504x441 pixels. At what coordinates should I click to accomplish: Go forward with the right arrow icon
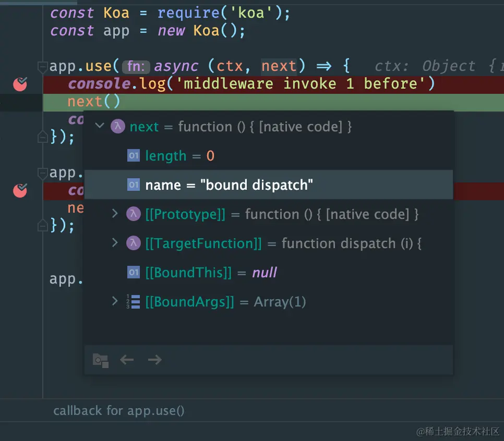(154, 360)
